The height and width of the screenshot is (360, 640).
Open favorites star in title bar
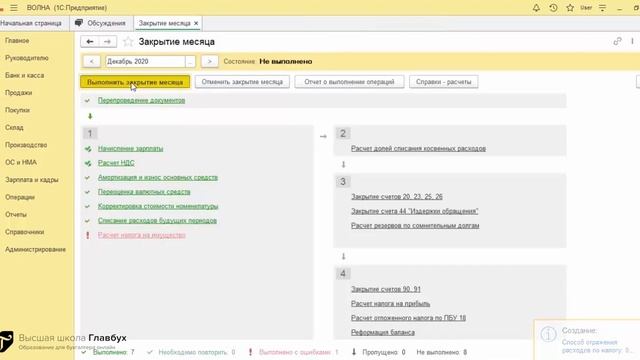click(570, 8)
